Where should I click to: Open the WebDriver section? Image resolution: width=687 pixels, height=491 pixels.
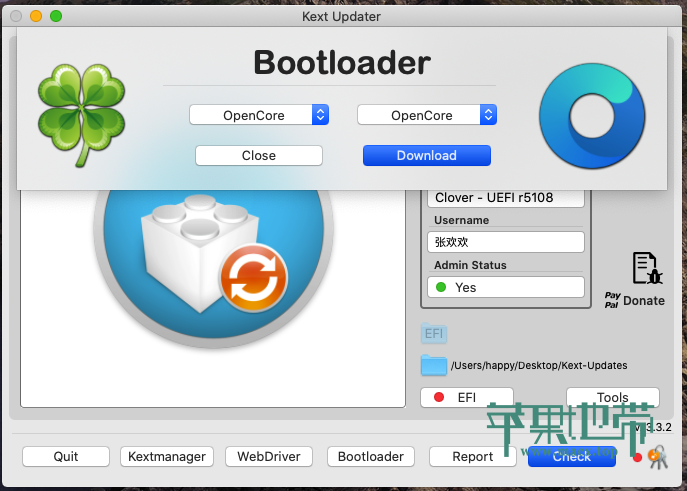tap(269, 456)
